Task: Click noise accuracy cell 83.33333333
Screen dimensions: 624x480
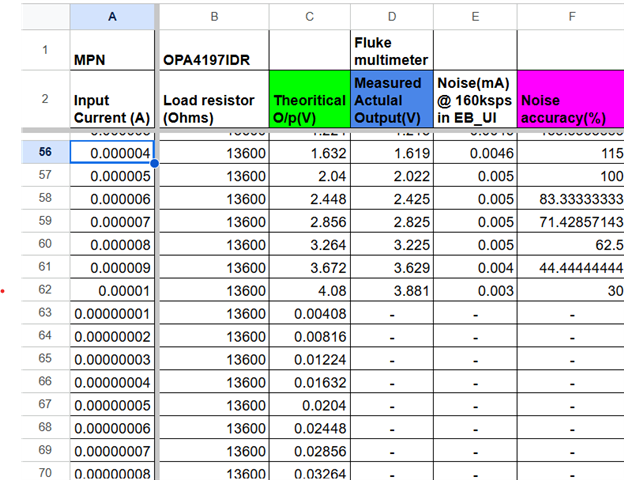Action: tap(571, 199)
